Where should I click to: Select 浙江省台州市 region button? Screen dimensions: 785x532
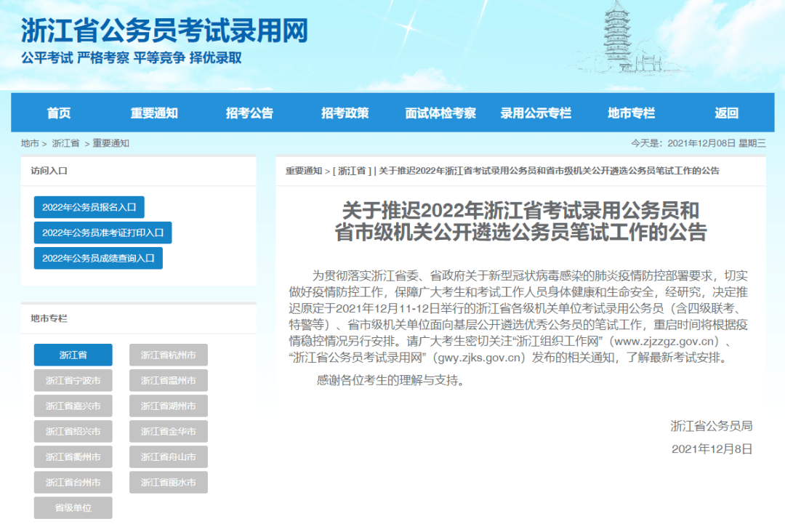pyautogui.click(x=73, y=483)
